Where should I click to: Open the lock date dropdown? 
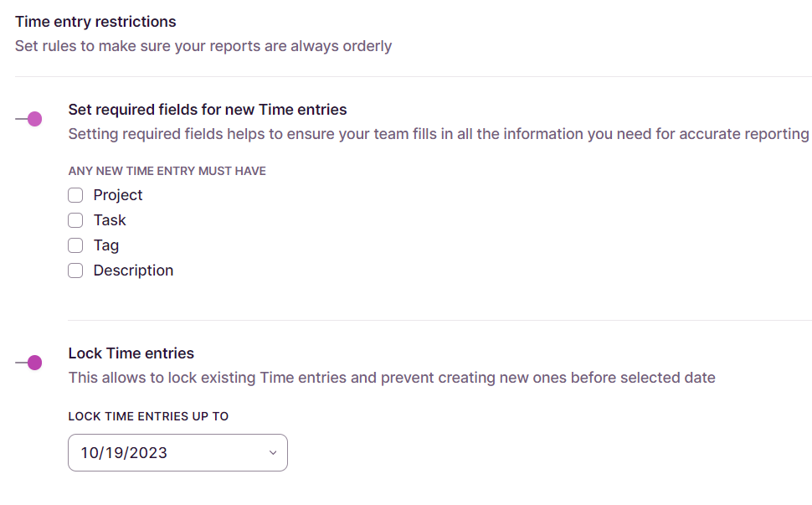pos(177,452)
